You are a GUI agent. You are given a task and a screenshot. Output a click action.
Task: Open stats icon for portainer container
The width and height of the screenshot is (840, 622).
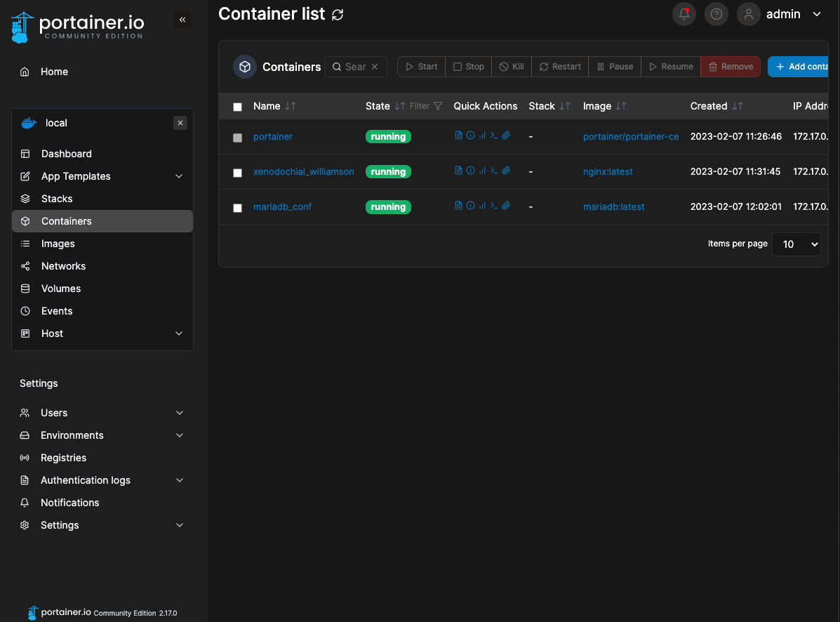(x=482, y=135)
